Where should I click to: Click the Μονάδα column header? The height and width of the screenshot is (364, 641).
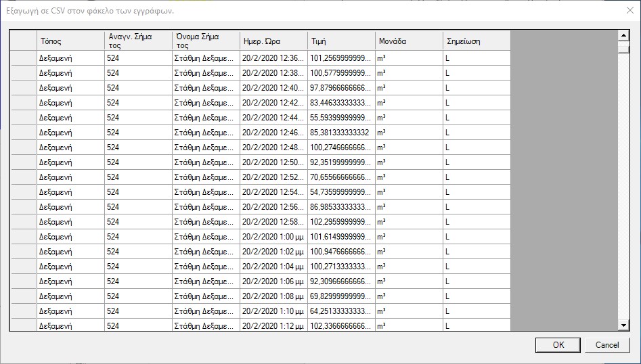(x=409, y=41)
